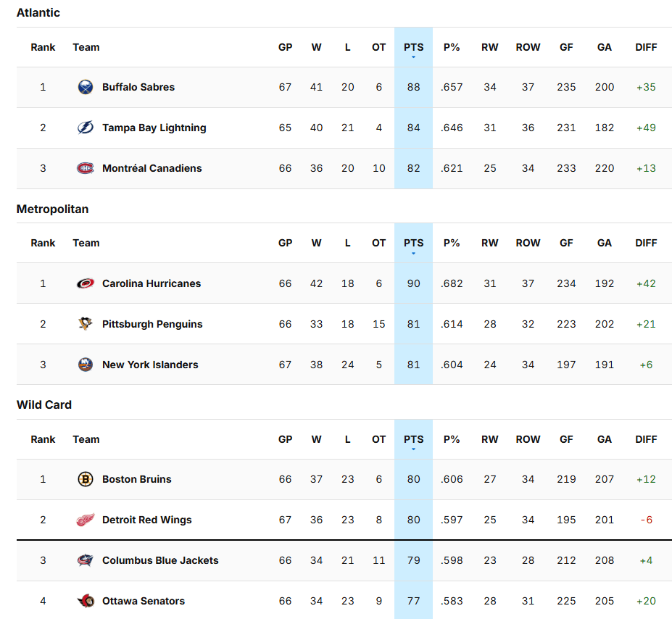Open the Tampa Bay Lightning team link
This screenshot has height=619, width=672.
tap(154, 128)
